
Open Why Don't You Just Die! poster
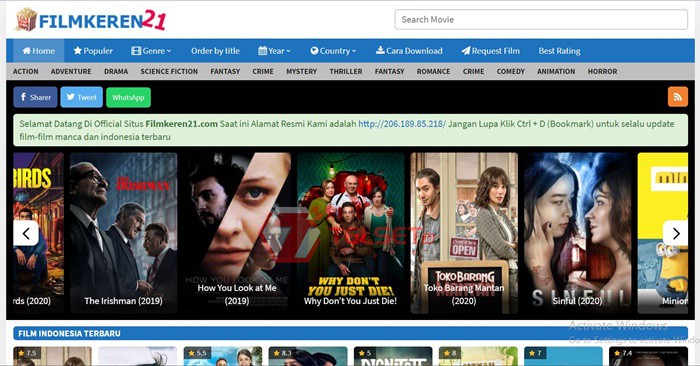pos(350,233)
